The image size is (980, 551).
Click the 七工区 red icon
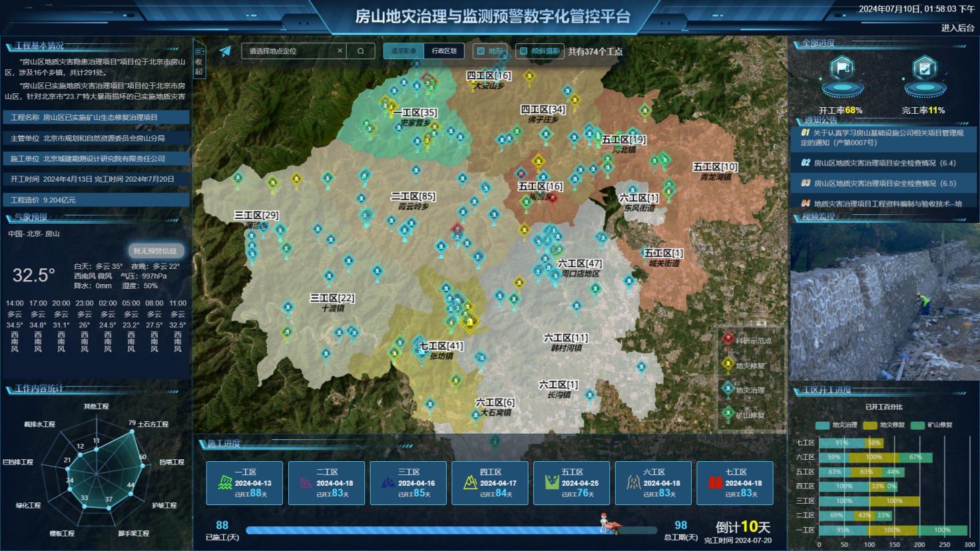(715, 483)
